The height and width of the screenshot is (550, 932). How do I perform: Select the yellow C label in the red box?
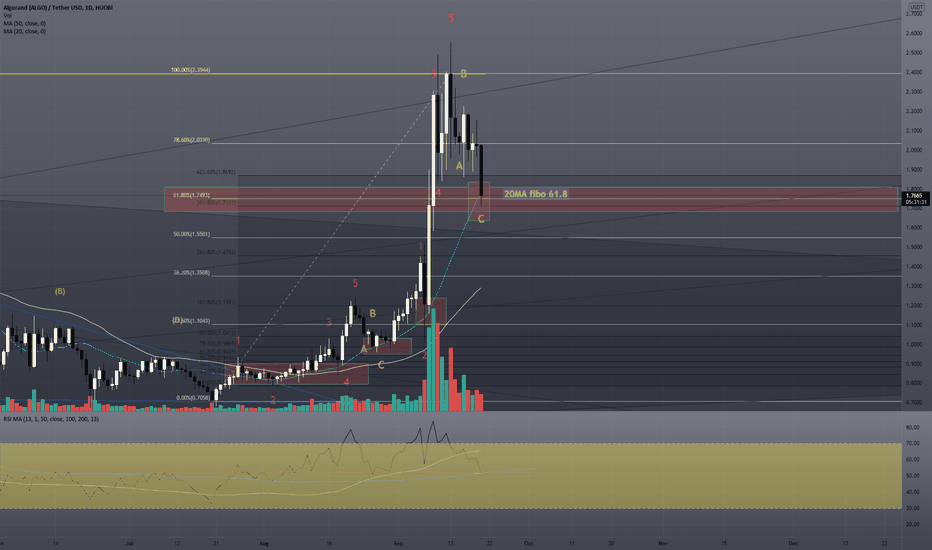coord(481,219)
